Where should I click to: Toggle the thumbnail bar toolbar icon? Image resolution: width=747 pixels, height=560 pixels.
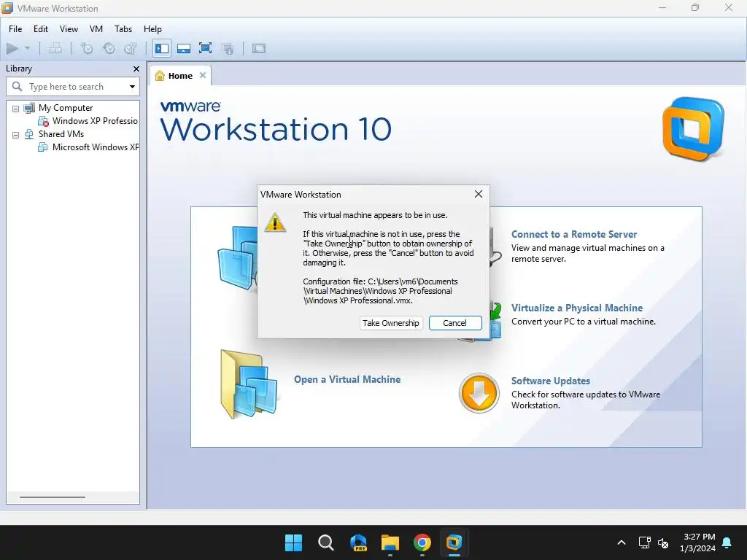[x=184, y=48]
